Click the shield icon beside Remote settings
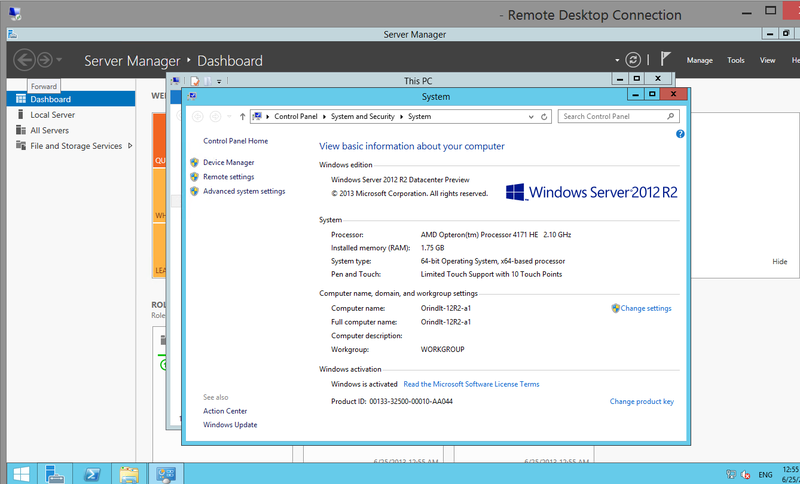 point(194,176)
